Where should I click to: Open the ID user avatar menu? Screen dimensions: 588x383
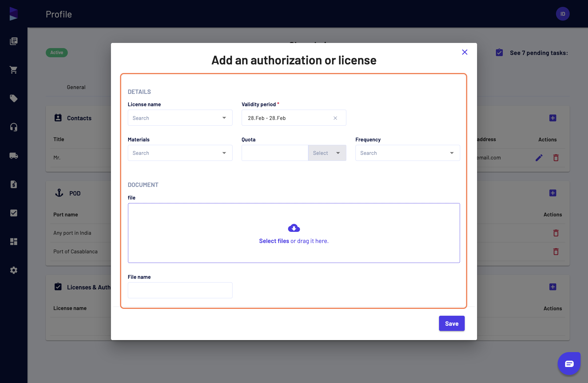point(563,14)
